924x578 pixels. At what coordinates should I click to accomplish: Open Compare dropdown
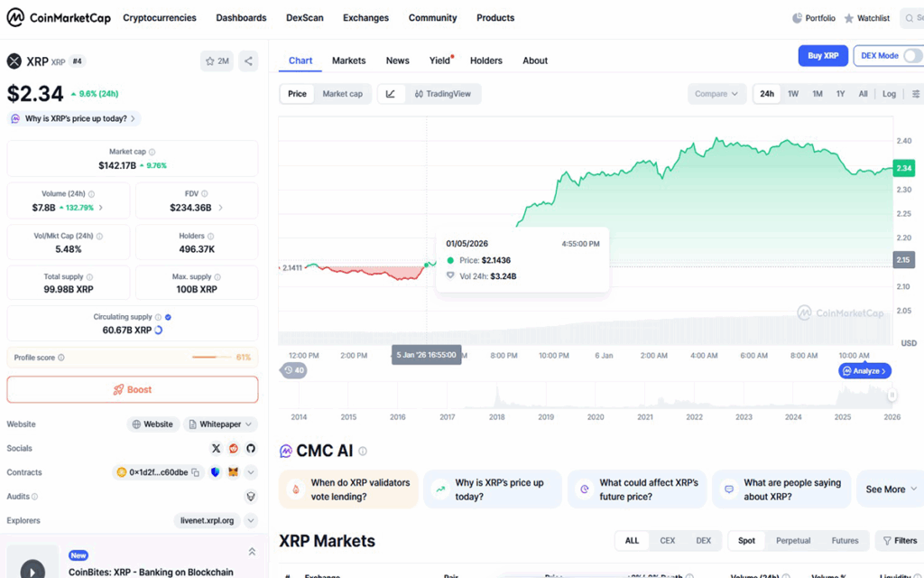point(716,94)
